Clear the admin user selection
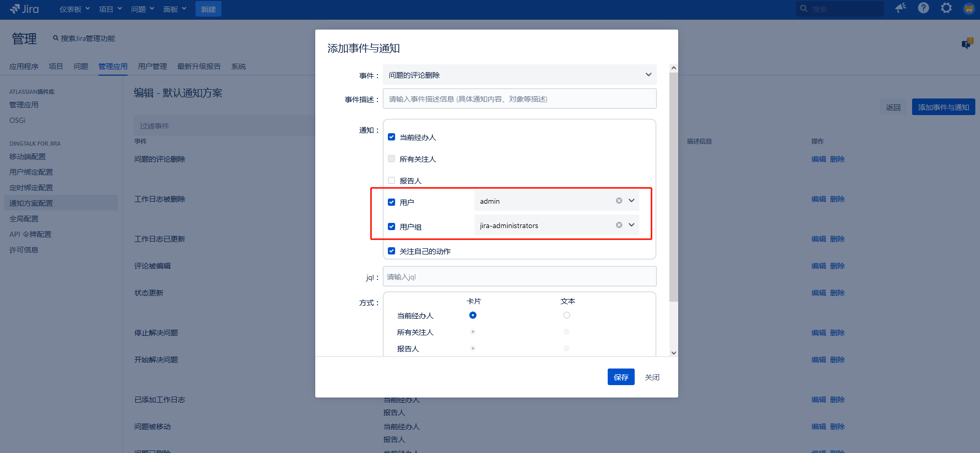The width and height of the screenshot is (980, 453). point(619,201)
